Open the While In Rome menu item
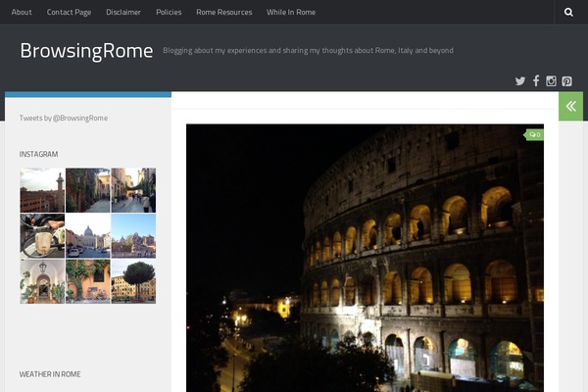588x392 pixels. pyautogui.click(x=291, y=12)
